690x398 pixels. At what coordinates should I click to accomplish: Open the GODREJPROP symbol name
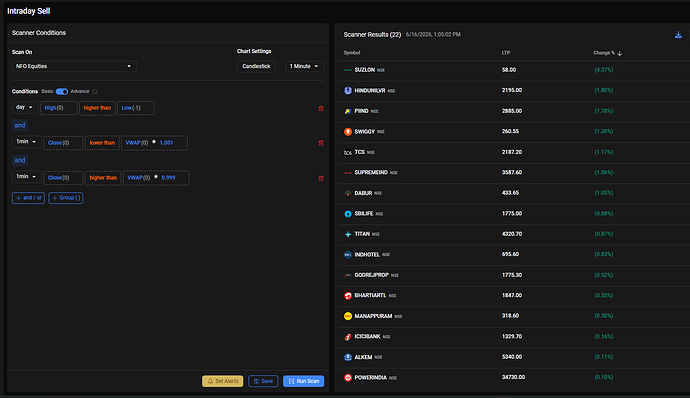coord(371,275)
